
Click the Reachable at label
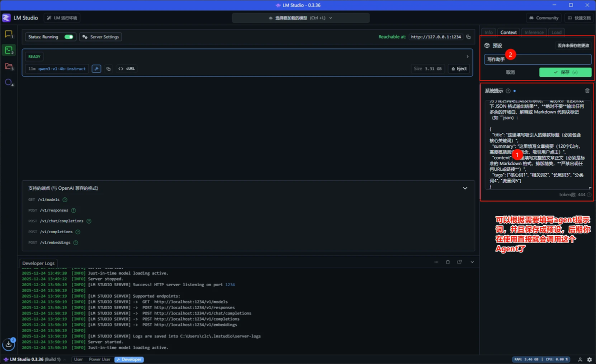[392, 37]
